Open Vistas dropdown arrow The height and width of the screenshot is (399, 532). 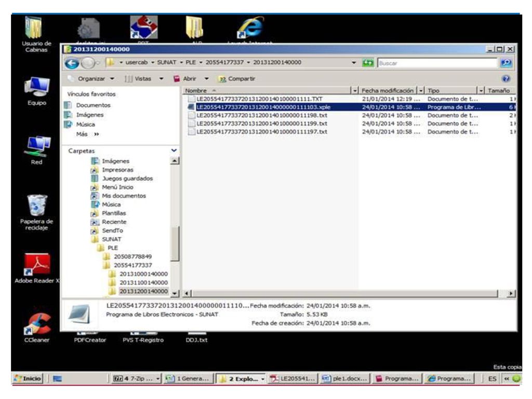tap(161, 79)
